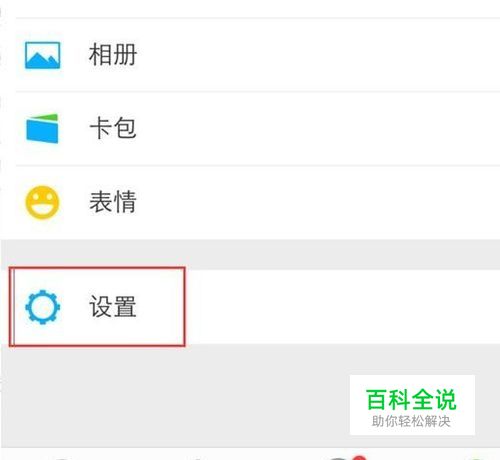Click empty right side of 表情 row
The width and height of the screenshot is (500, 460).
pos(317,202)
